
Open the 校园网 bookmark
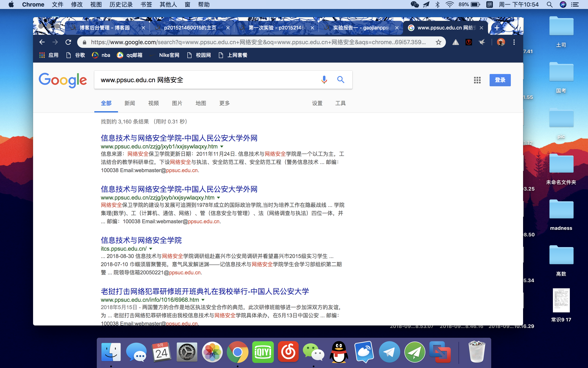(199, 55)
